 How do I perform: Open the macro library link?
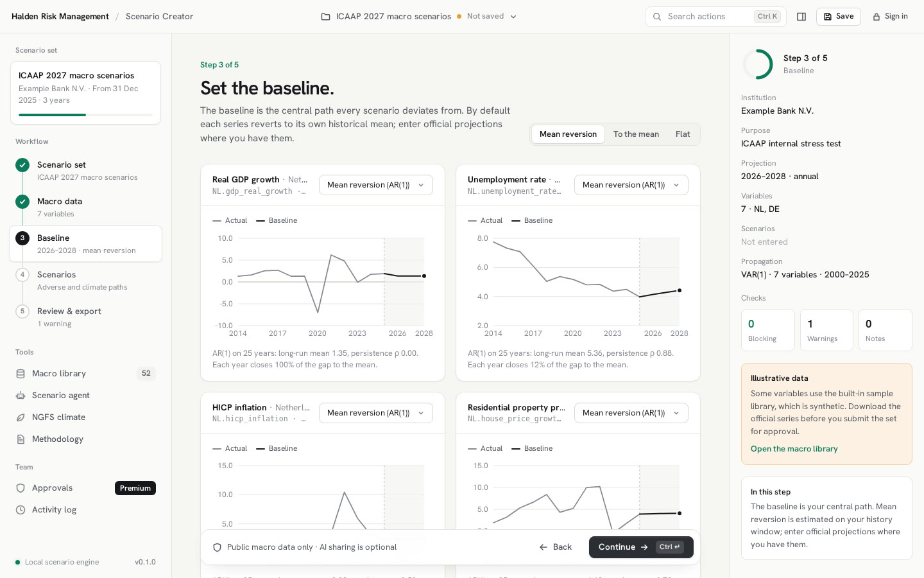(x=794, y=449)
